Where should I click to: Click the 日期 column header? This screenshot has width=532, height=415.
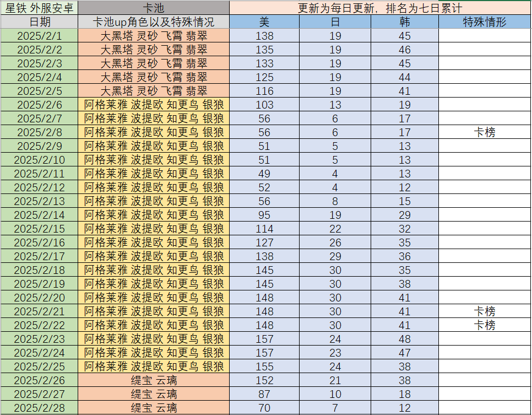pyautogui.click(x=39, y=22)
